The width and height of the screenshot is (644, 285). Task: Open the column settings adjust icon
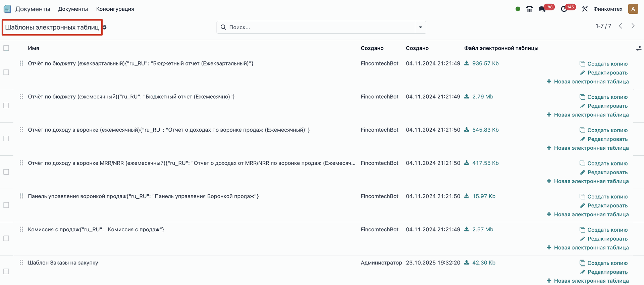point(639,48)
